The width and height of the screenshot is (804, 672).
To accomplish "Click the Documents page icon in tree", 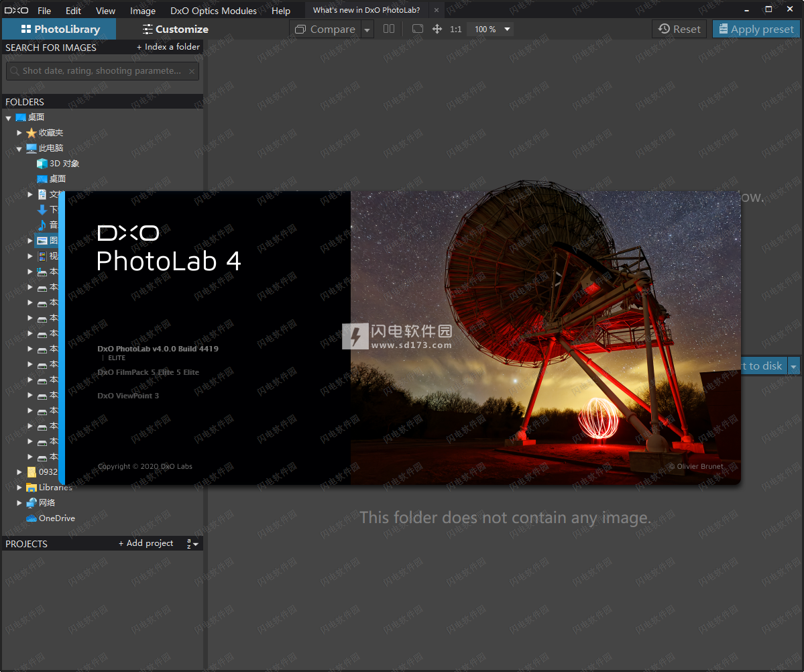I will point(42,194).
